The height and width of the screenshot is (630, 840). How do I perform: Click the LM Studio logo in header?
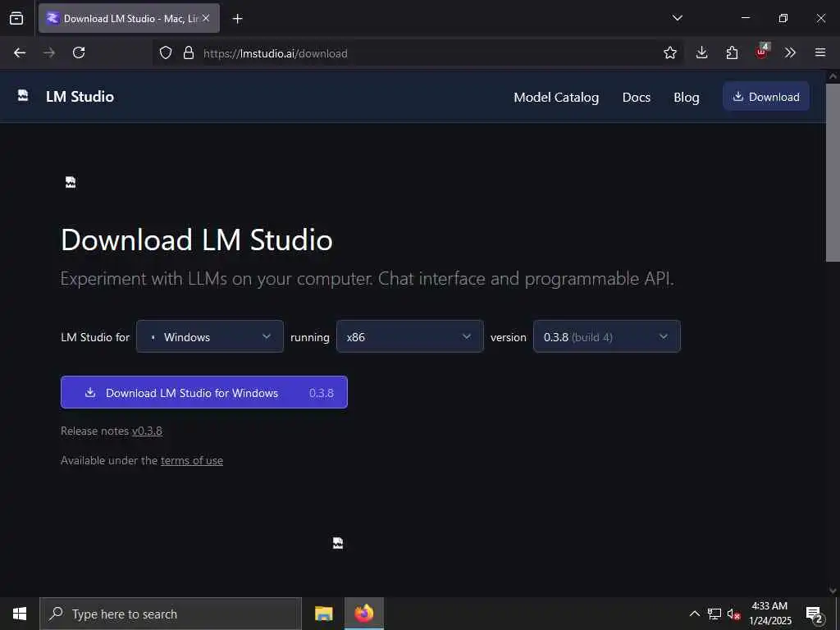(x=23, y=96)
